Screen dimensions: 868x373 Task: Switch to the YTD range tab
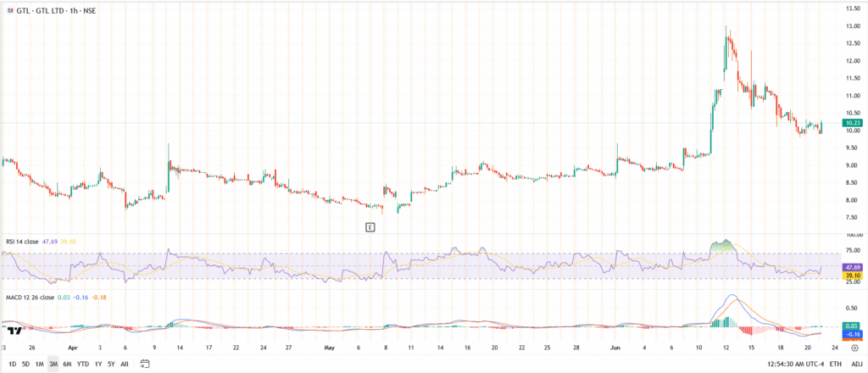(82, 364)
